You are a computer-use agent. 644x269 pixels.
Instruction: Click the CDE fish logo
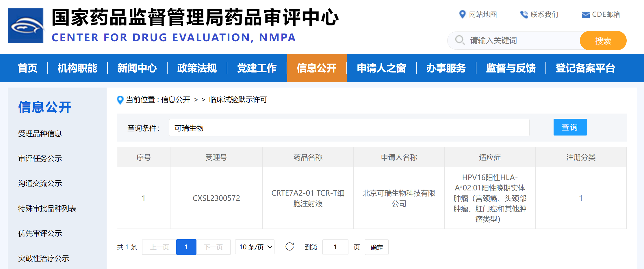[x=26, y=26]
